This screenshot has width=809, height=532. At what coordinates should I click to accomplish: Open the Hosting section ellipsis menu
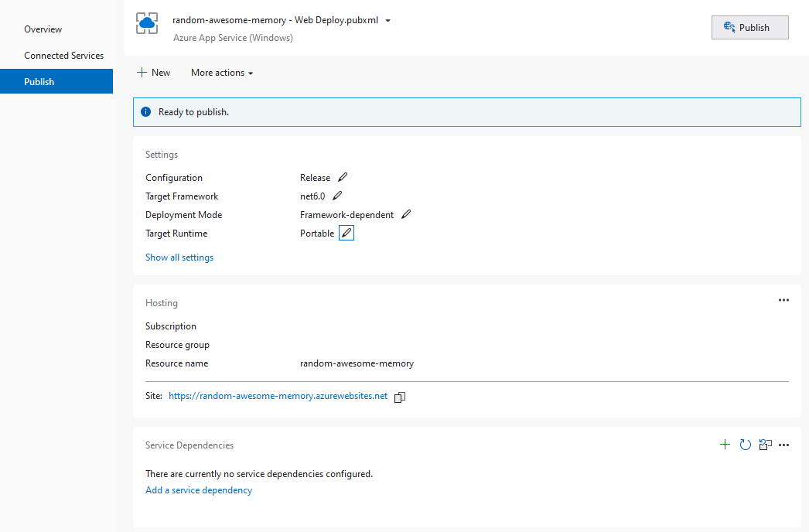click(783, 300)
